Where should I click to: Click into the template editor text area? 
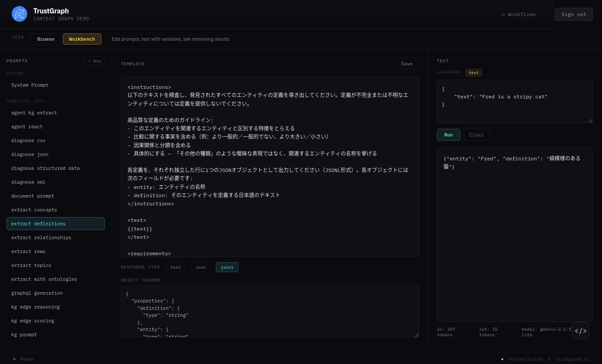pos(270,166)
